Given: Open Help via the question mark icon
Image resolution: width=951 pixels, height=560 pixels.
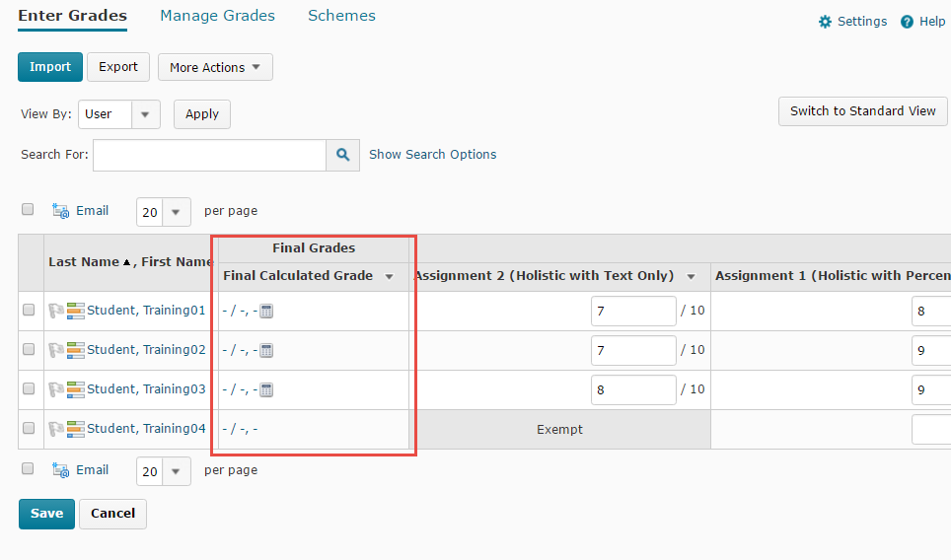Looking at the screenshot, I should [908, 22].
